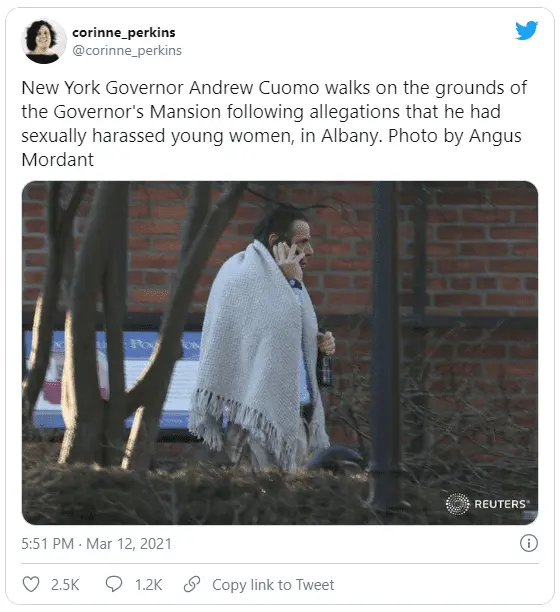Click the Mar 12, 2021 date
This screenshot has height=612, width=560.
pyautogui.click(x=129, y=544)
